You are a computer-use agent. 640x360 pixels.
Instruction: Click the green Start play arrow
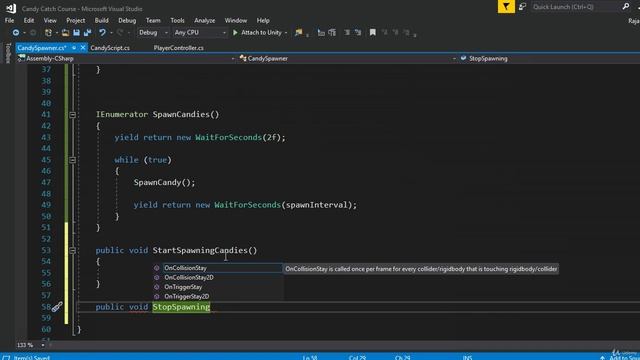(x=235, y=33)
